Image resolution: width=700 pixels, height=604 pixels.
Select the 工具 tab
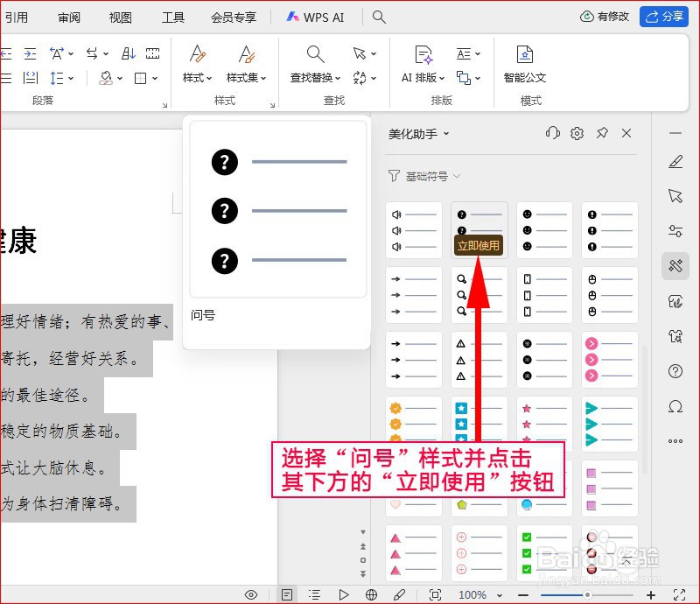172,17
